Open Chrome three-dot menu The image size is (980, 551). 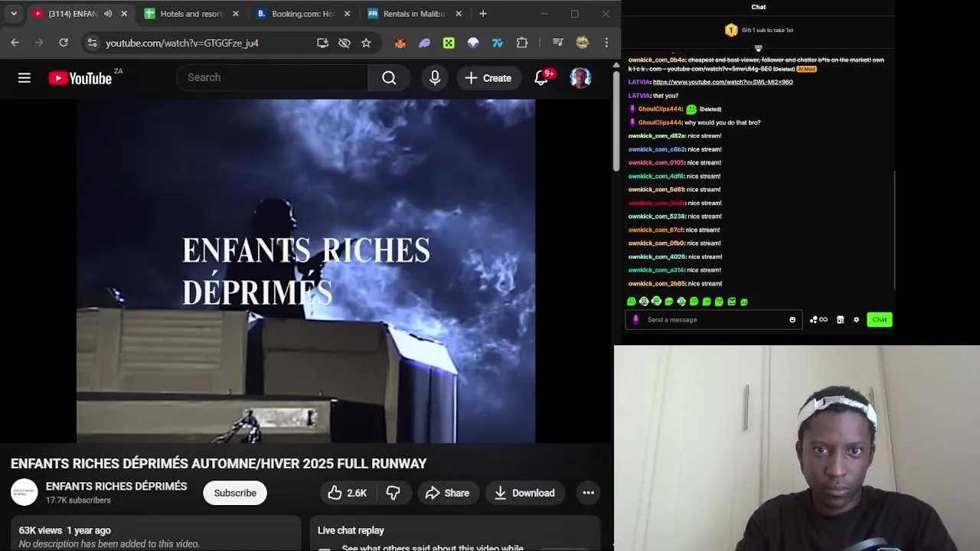pyautogui.click(x=606, y=43)
